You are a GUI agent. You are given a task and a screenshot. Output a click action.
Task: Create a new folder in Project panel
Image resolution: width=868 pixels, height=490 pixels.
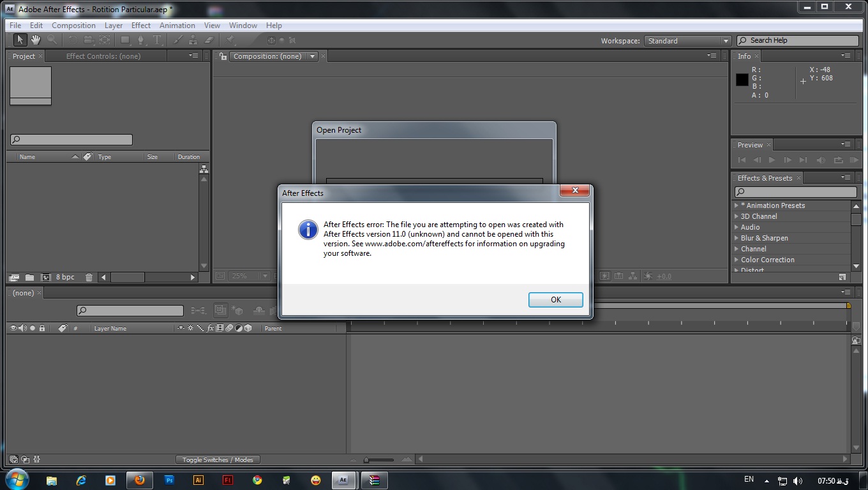[x=29, y=278]
